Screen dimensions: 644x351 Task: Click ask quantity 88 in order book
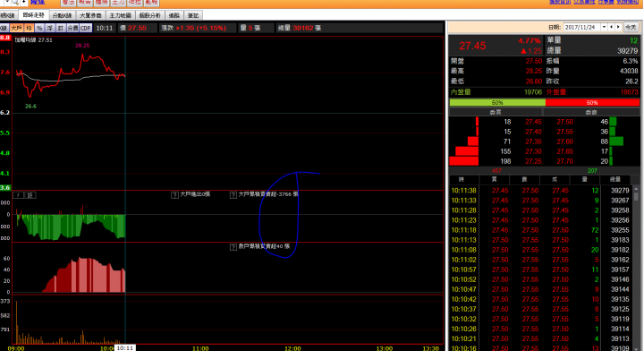(x=604, y=141)
